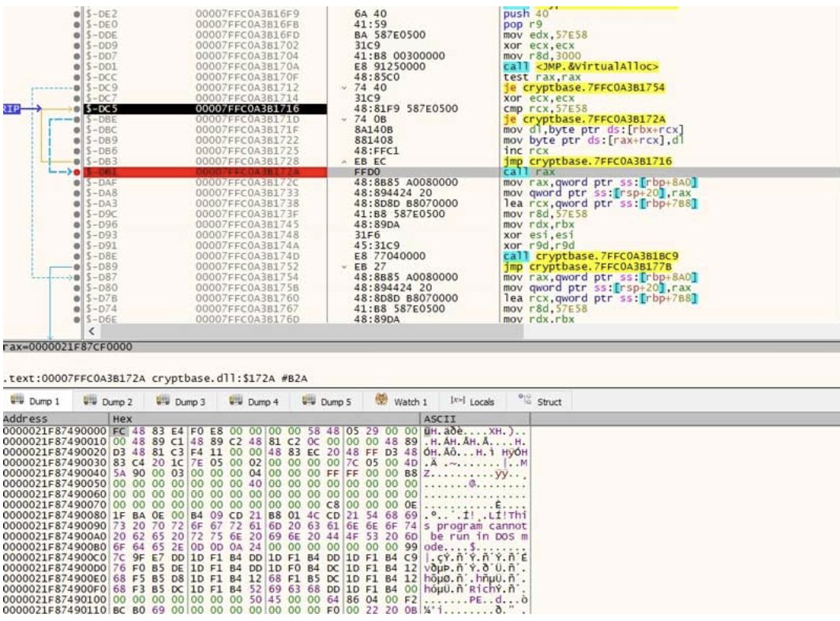Click the .text:00007FFC0A3B172A cryptbase.dll info line
The image size is (840, 621).
click(x=156, y=379)
